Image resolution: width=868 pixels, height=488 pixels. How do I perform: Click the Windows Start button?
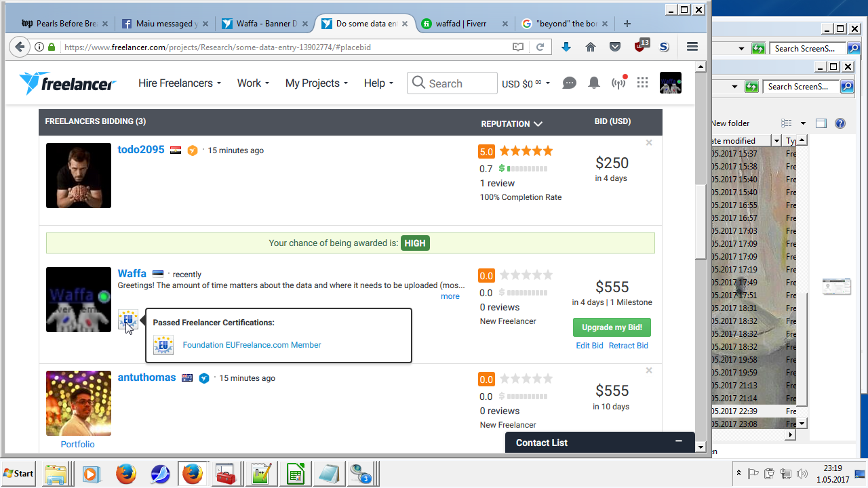[x=19, y=473]
